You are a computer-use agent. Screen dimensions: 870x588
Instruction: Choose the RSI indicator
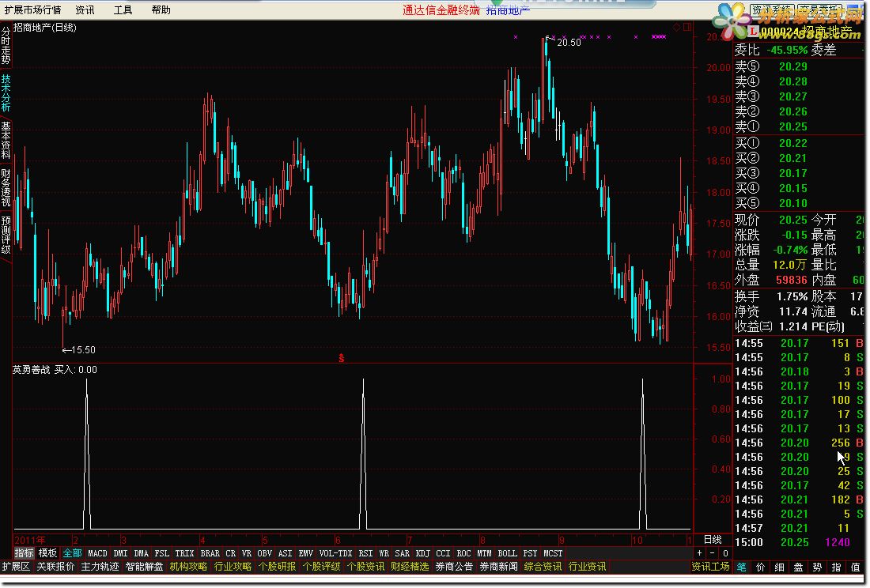[x=365, y=553]
